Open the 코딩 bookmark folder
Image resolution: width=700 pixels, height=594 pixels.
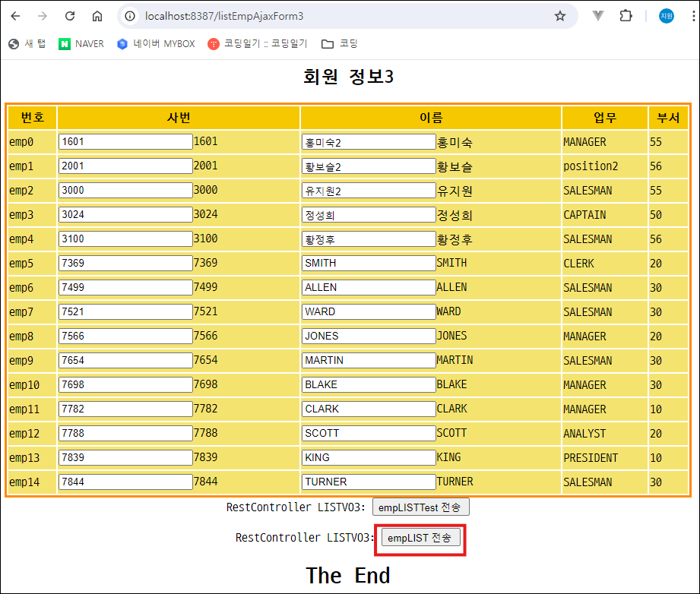(340, 44)
